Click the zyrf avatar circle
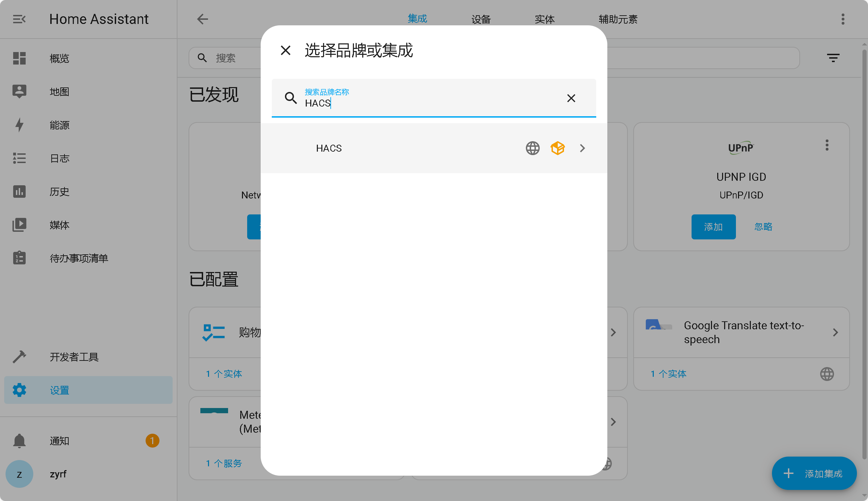The width and height of the screenshot is (868, 501). click(19, 474)
